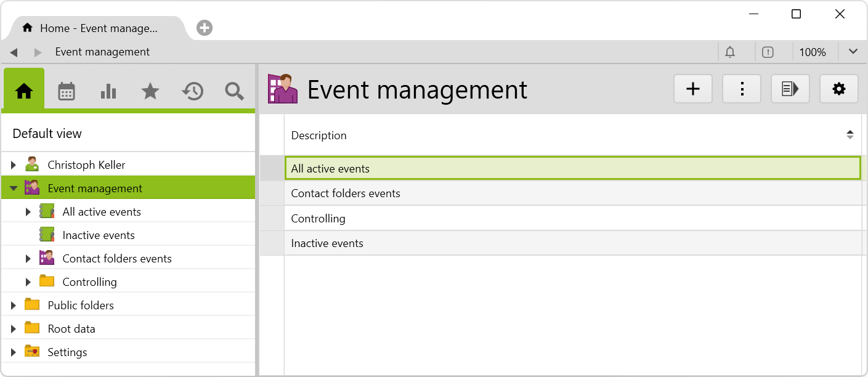Open the search magnifier icon
This screenshot has width=868, height=377.
[234, 91]
